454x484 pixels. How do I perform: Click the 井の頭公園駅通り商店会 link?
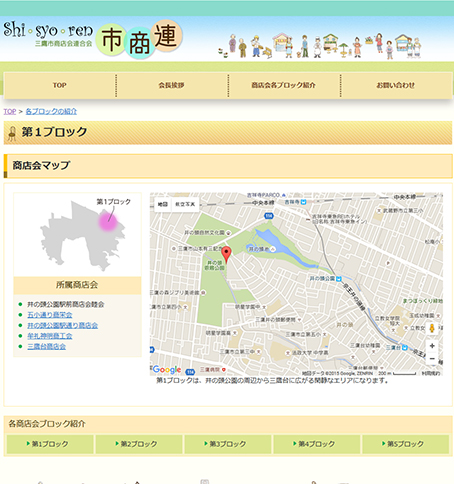[x=63, y=325]
